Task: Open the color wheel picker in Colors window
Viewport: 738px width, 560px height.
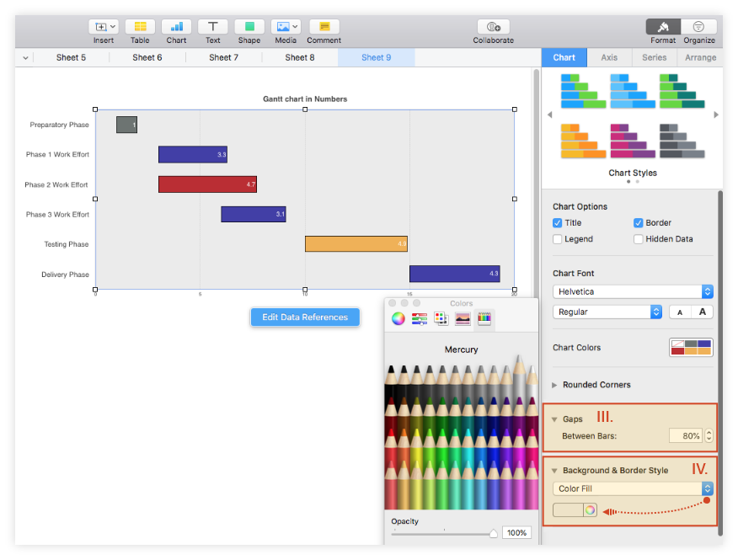Action: coord(397,318)
